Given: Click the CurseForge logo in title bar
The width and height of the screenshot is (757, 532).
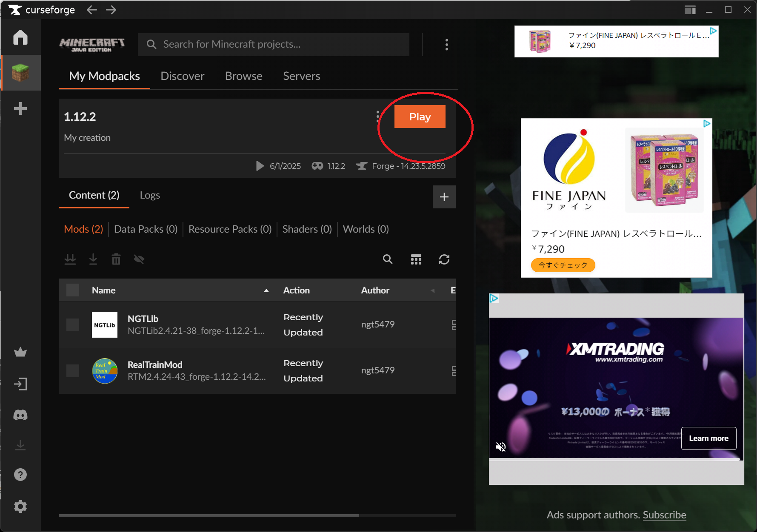Looking at the screenshot, I should (41, 10).
